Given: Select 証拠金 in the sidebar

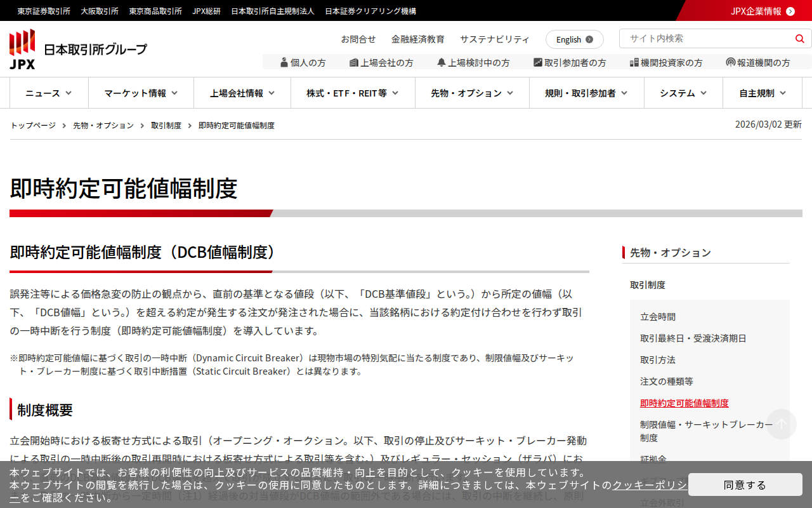Looking at the screenshot, I should (x=653, y=459).
